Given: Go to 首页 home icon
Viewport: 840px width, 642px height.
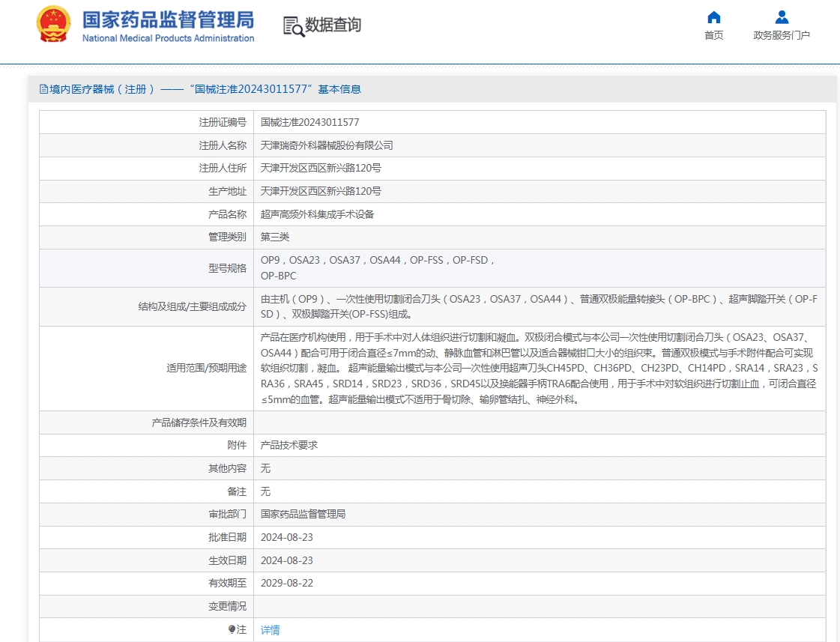Looking at the screenshot, I should 713,17.
